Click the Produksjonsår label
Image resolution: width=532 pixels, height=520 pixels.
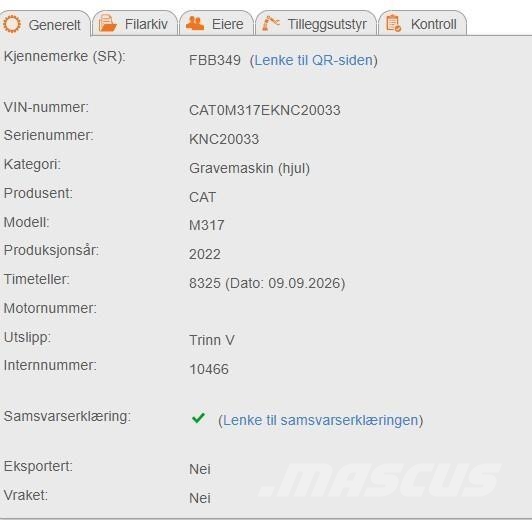point(51,251)
